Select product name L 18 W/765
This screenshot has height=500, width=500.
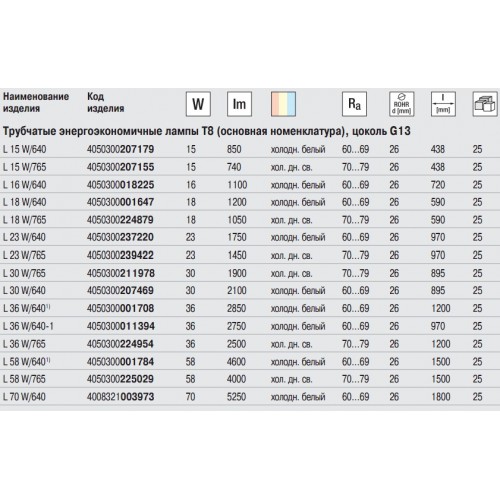25,220
